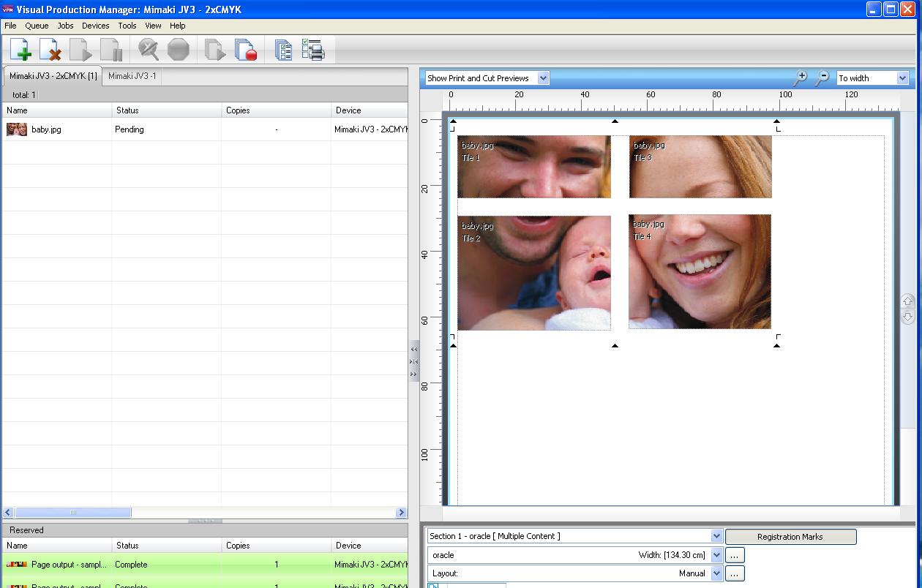The width and height of the screenshot is (922, 588).
Task: Click the down arrow at preview right edge
Action: coord(907,317)
